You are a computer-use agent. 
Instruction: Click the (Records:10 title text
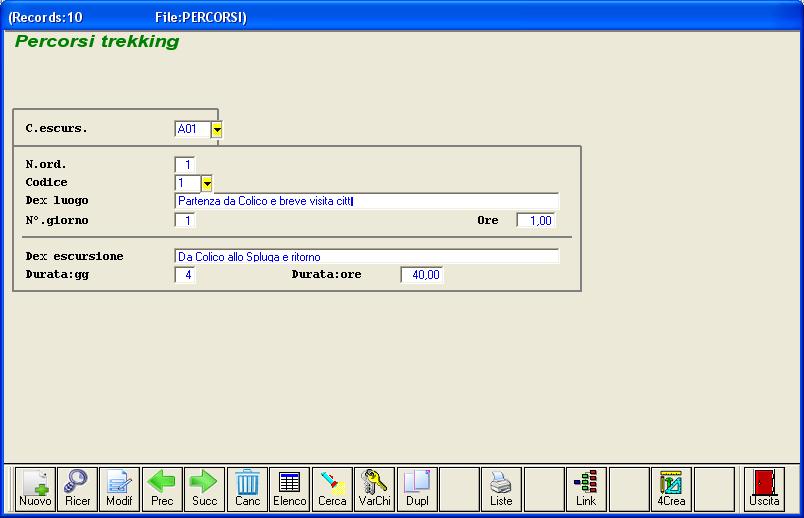pos(46,17)
